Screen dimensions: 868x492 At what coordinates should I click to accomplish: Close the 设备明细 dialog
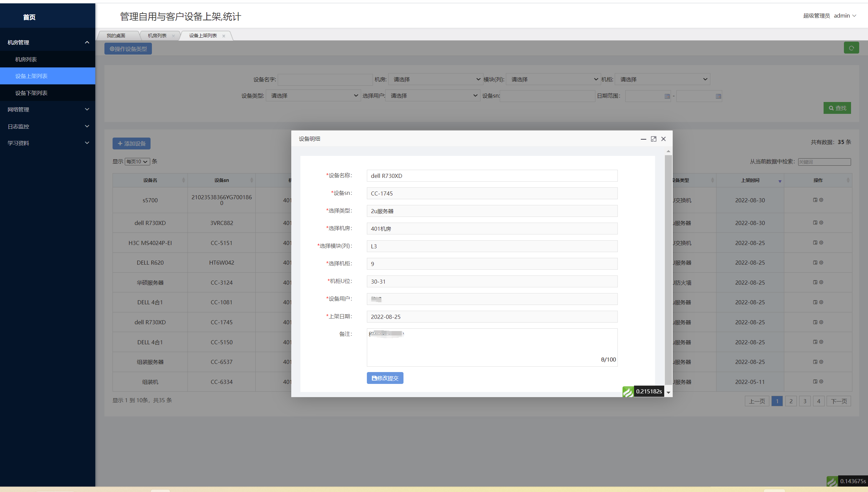(664, 139)
